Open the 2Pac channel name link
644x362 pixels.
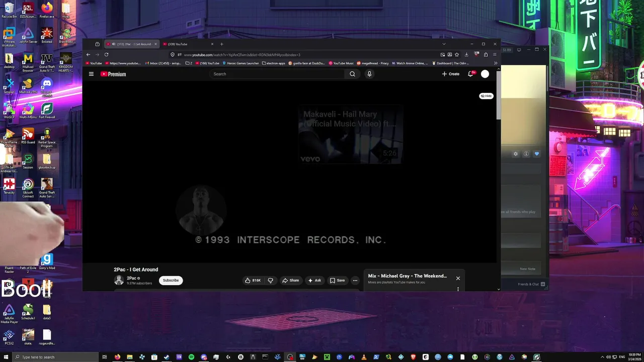(x=132, y=278)
